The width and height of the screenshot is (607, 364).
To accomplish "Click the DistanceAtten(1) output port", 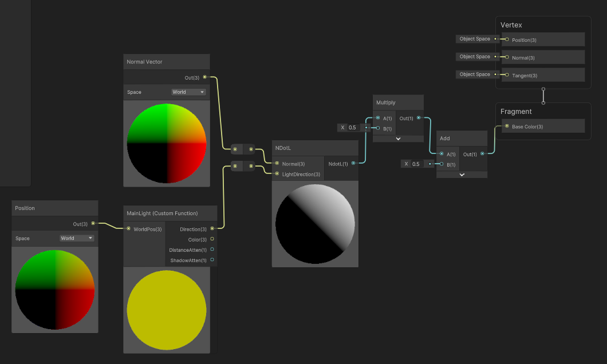I will pyautogui.click(x=212, y=250).
